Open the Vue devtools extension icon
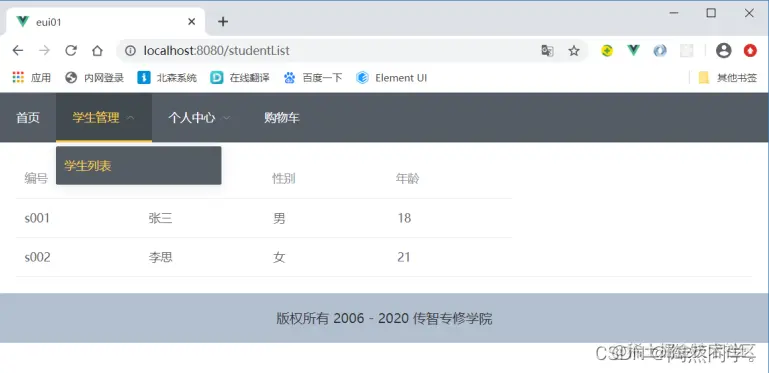The width and height of the screenshot is (769, 373). tap(634, 50)
